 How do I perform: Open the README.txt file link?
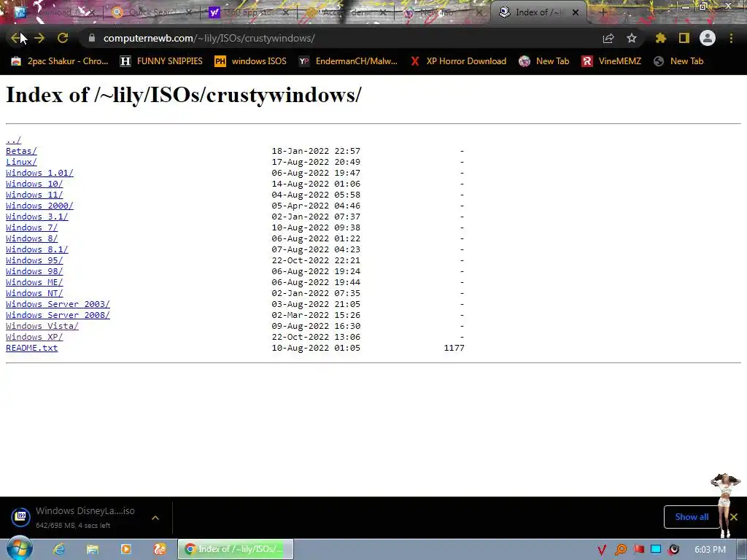pos(31,348)
